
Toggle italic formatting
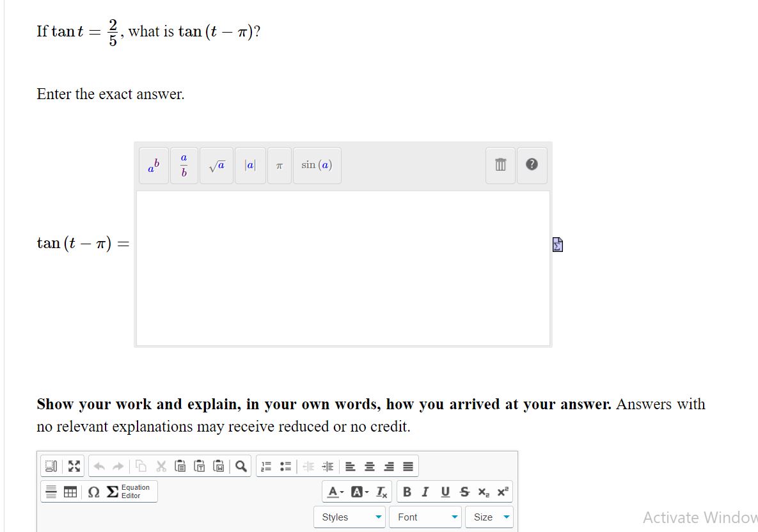click(x=425, y=491)
